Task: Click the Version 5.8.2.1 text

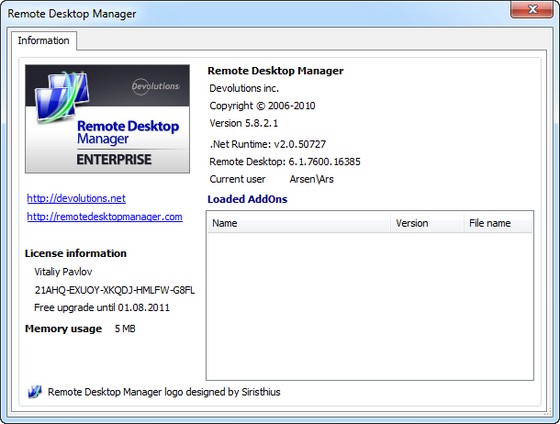Action: click(x=244, y=123)
